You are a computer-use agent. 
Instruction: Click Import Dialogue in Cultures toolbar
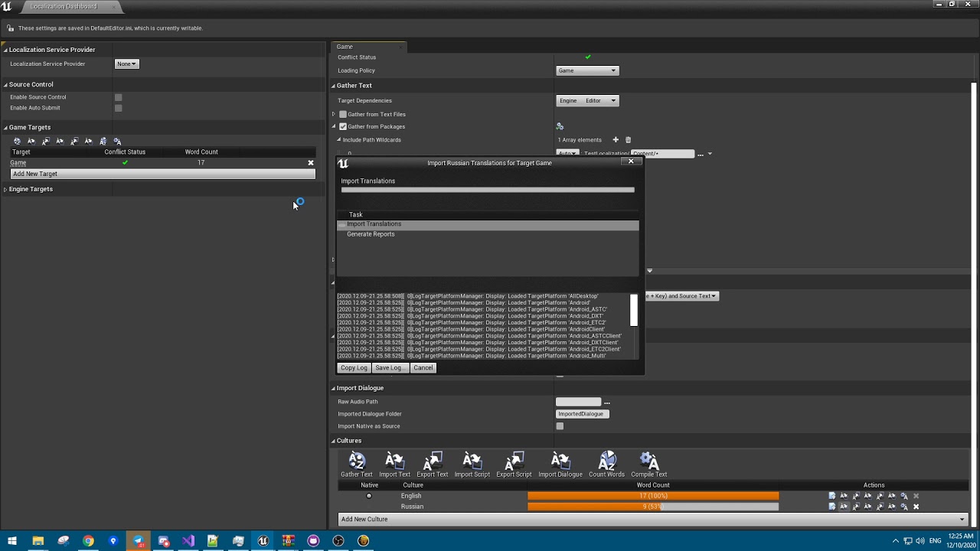[560, 465]
